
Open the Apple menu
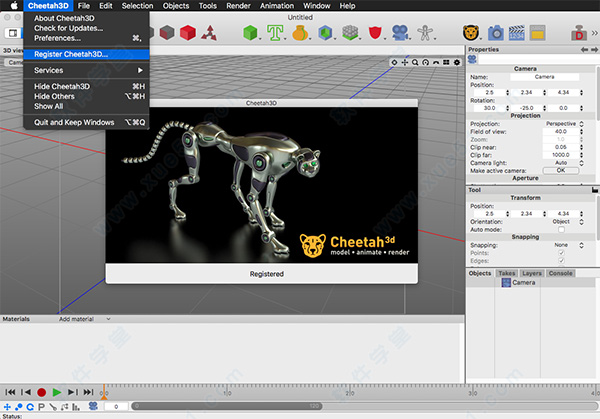pos(13,6)
